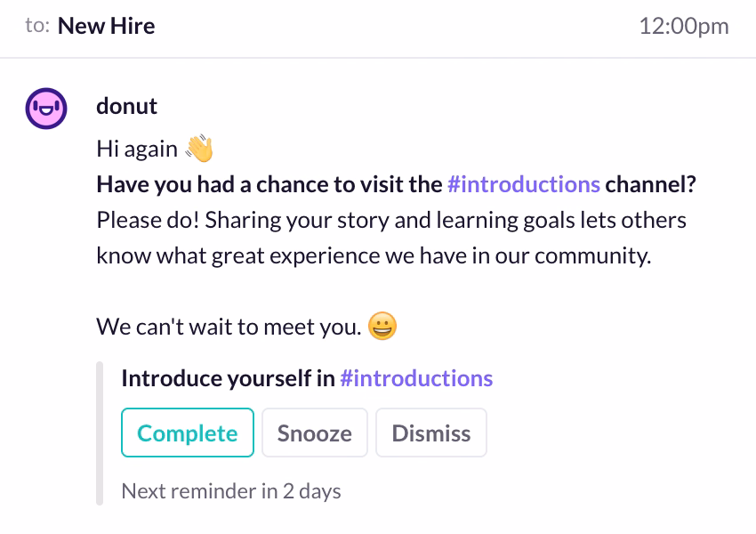Click the 12:00pm timestamp
756x534 pixels.
tap(683, 26)
